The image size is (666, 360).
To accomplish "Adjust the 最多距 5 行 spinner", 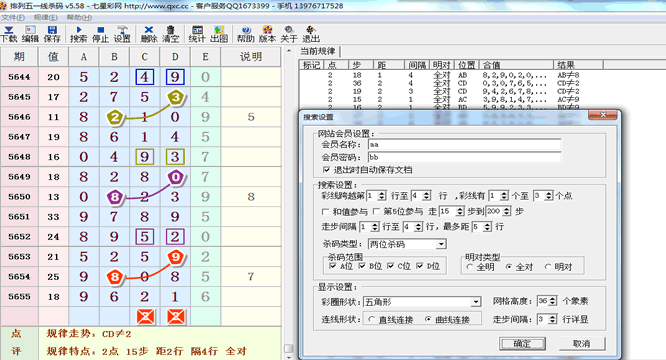I will pos(487,227).
